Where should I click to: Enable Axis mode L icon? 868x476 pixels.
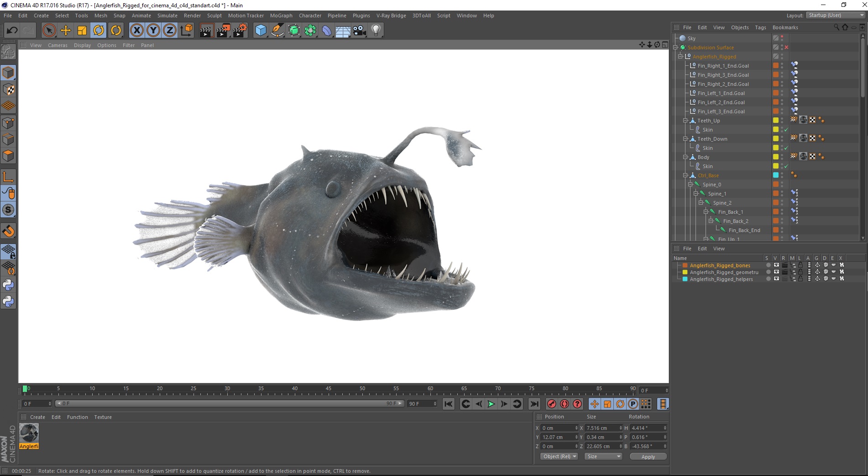click(8, 177)
